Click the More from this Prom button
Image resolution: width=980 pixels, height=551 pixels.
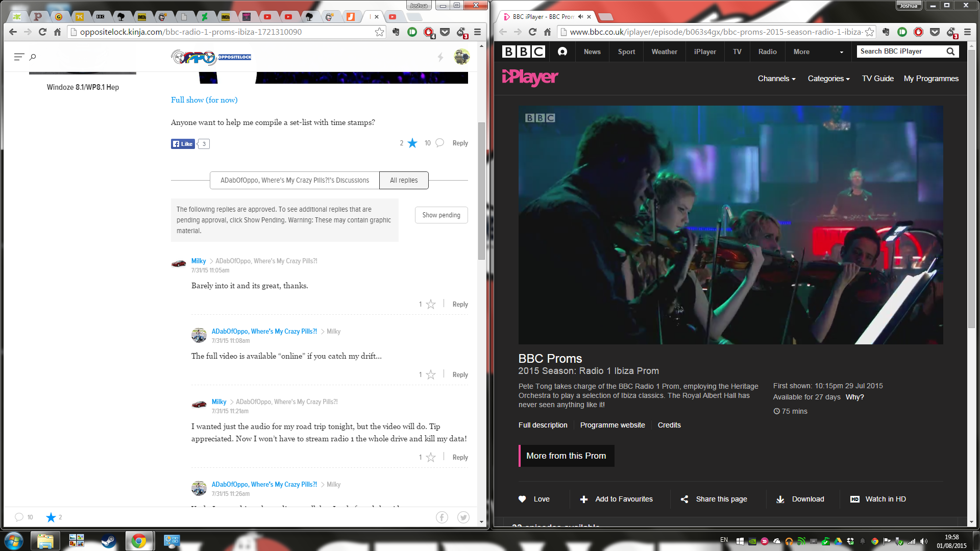tap(566, 456)
